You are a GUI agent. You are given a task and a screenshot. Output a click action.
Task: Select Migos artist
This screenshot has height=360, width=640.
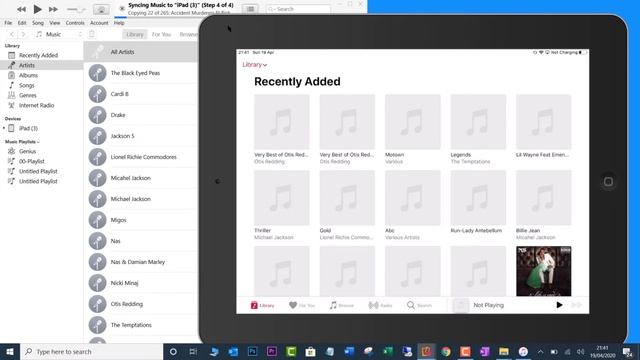tap(141, 220)
